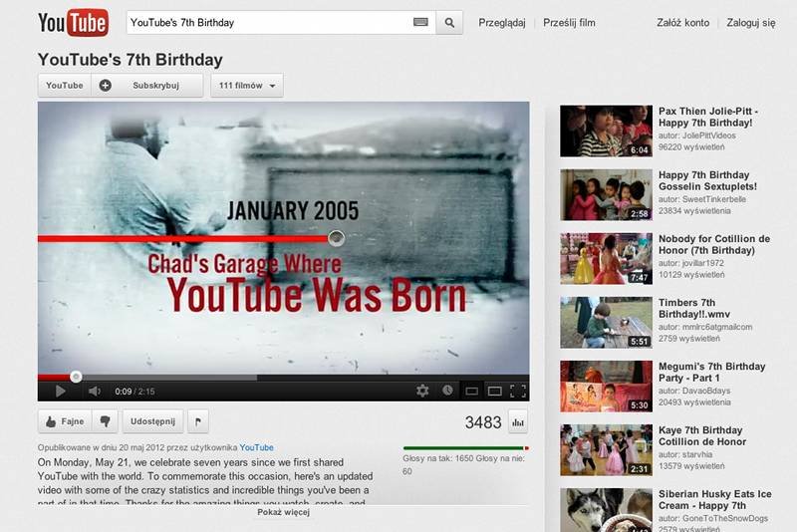The image size is (797, 532).
Task: Mute the video using the speaker icon
Action: [95, 391]
